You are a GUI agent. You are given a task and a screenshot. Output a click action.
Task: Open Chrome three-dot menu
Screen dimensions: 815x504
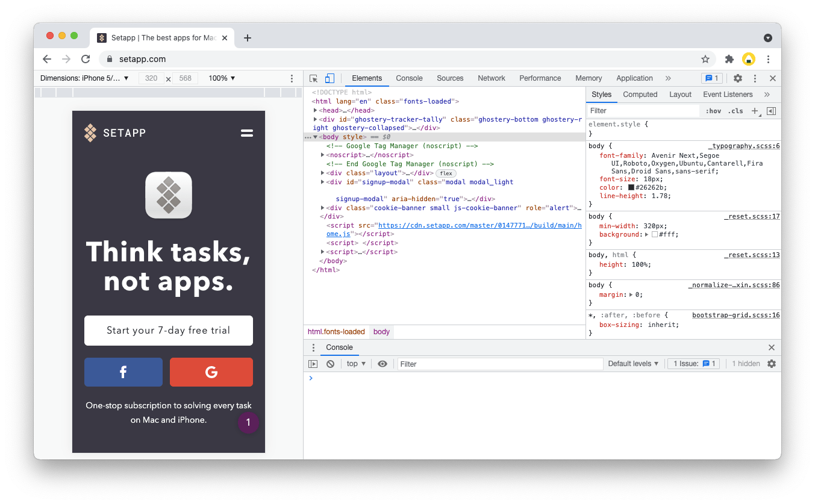click(x=768, y=59)
